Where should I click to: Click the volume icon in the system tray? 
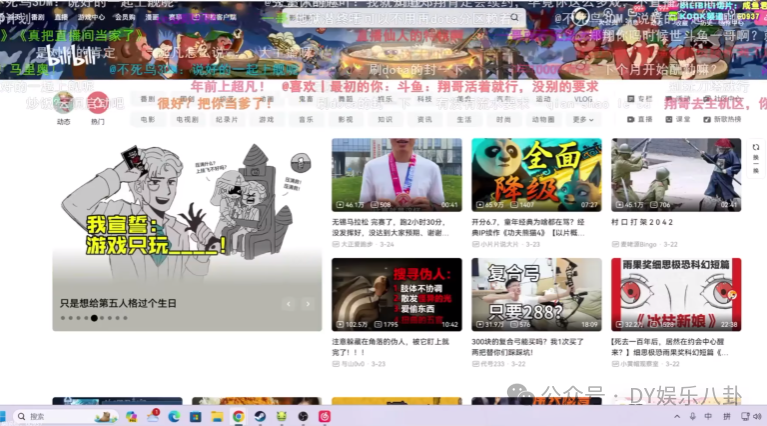(757, 416)
